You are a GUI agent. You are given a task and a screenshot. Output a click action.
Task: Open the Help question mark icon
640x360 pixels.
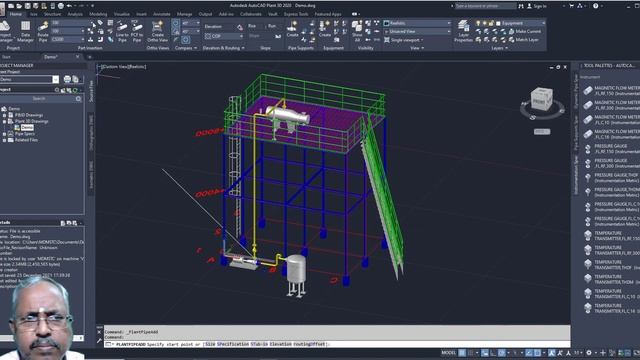pyautogui.click(x=596, y=6)
